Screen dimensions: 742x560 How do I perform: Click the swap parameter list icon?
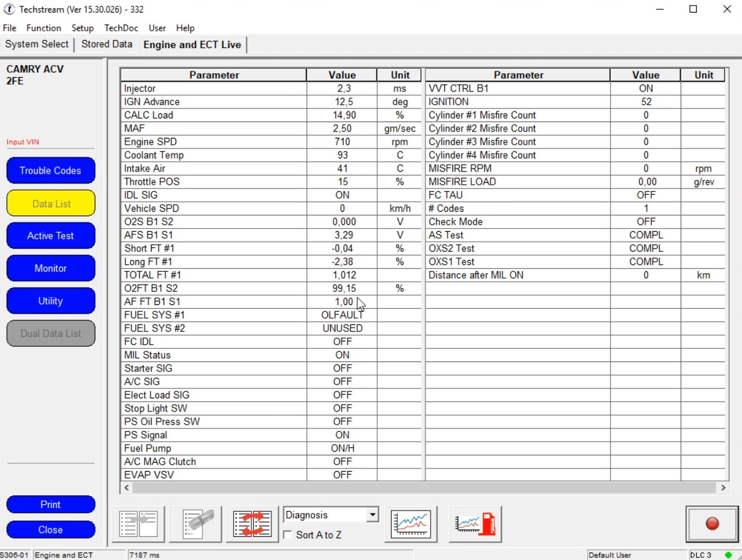(x=252, y=524)
